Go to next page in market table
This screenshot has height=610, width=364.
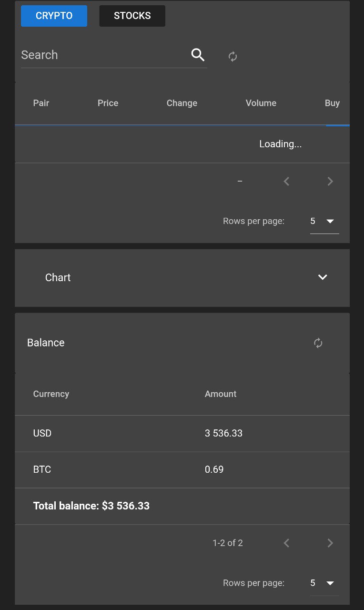pos(330,181)
